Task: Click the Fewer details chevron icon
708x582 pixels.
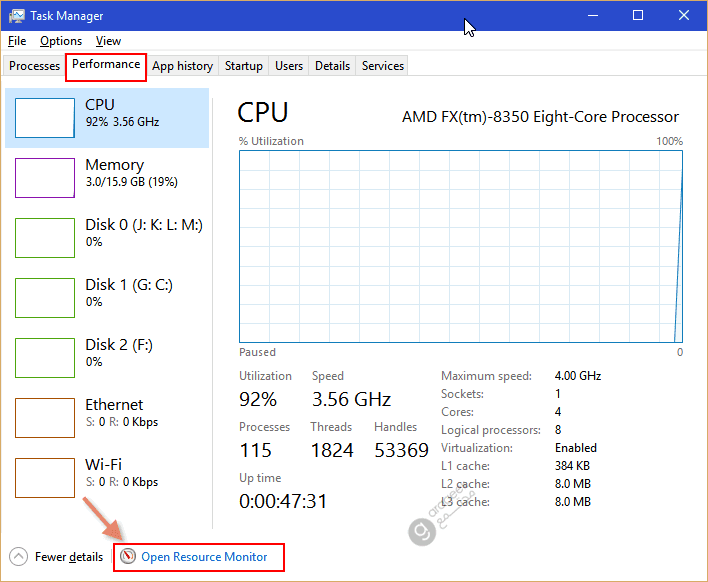Action: (x=19, y=557)
